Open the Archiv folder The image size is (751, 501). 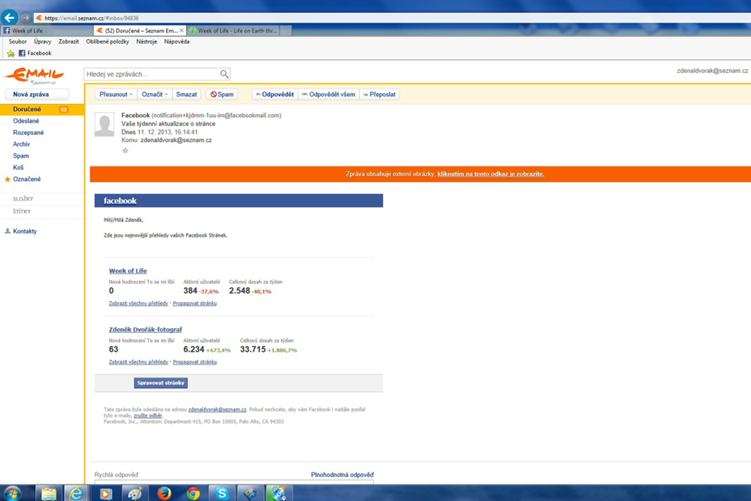[x=21, y=144]
